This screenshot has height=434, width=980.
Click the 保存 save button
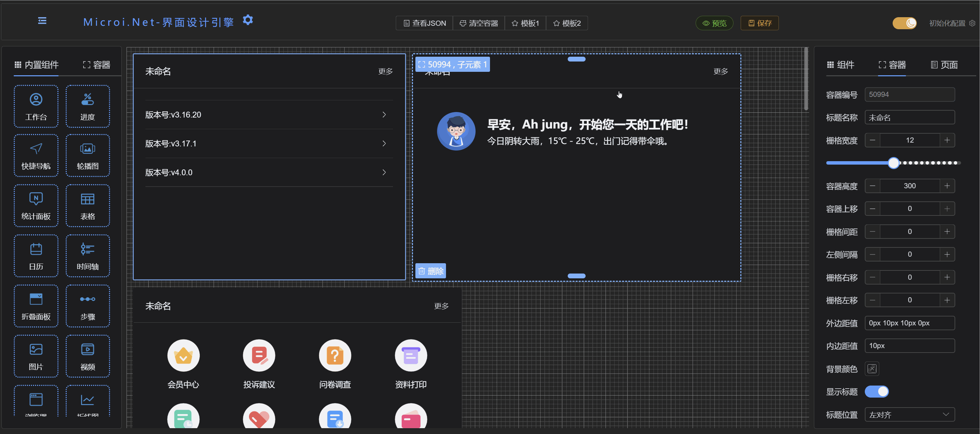(759, 23)
